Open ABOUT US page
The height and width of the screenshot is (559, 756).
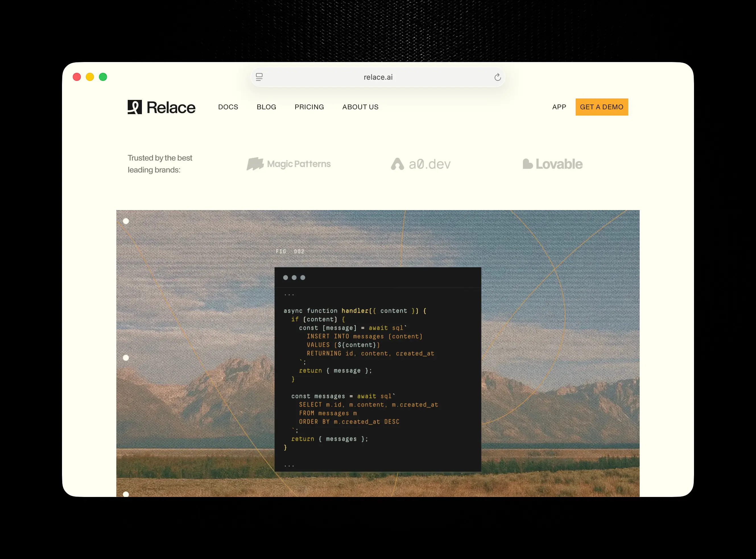point(360,107)
